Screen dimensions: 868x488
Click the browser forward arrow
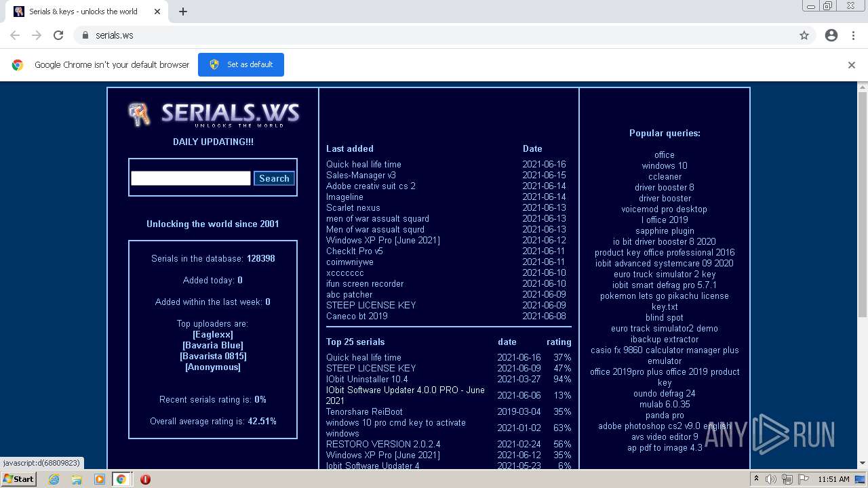(x=37, y=35)
